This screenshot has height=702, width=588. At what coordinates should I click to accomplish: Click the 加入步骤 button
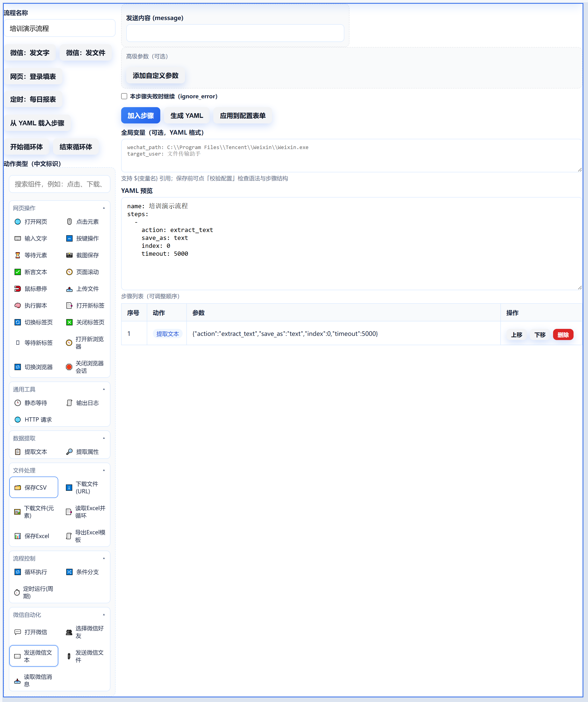tap(140, 115)
